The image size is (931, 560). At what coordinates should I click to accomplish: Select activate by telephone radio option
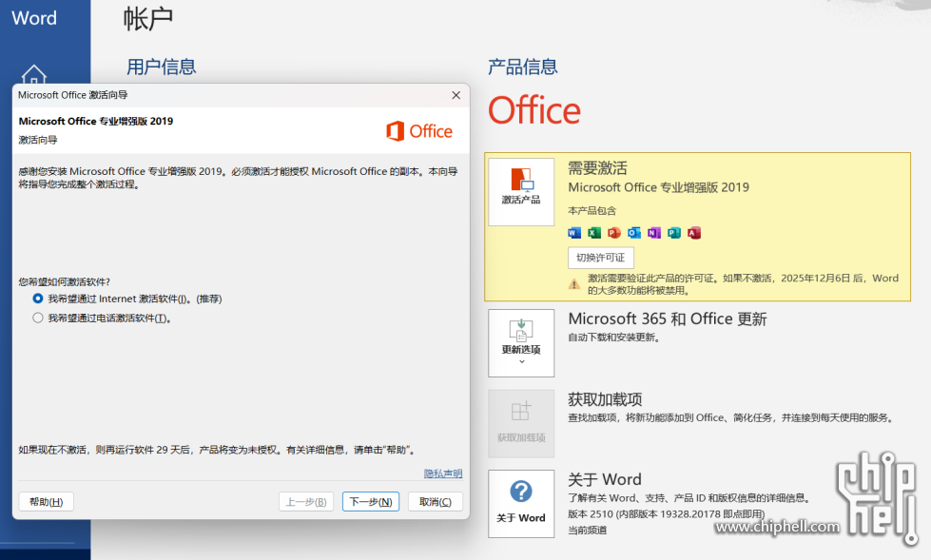tap(38, 319)
